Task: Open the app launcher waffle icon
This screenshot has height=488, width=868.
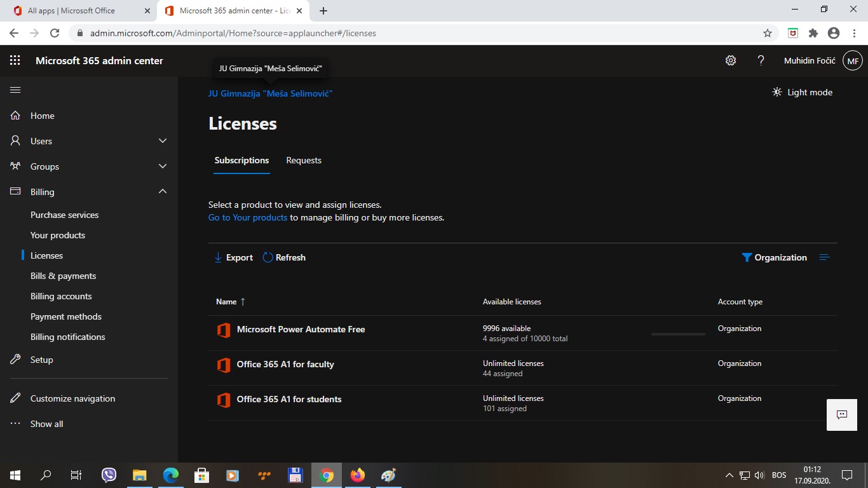Action: coord(15,60)
